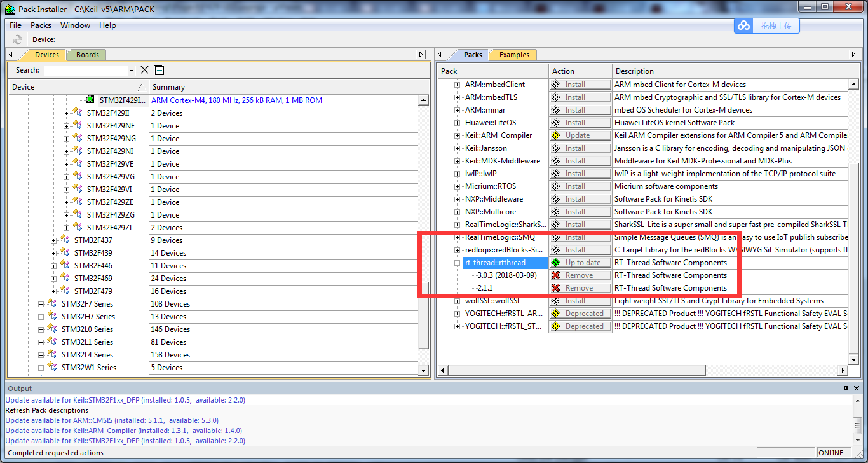The image size is (868, 463).
Task: Click the STM32F437 device family icon
Action: click(65, 240)
